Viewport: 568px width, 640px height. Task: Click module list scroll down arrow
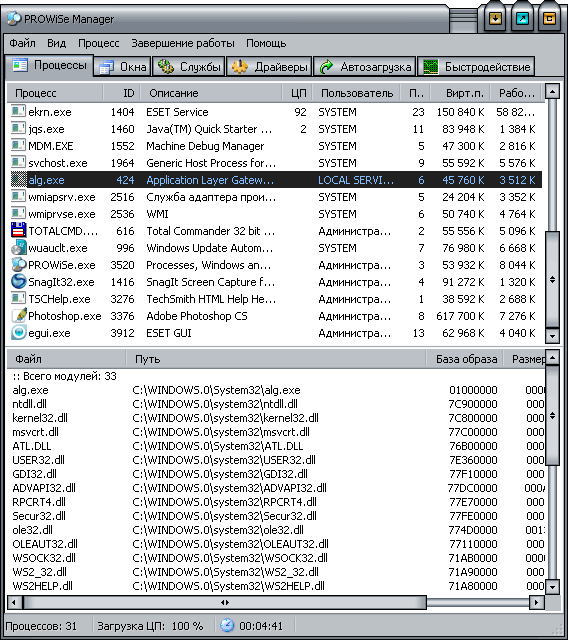[x=552, y=587]
